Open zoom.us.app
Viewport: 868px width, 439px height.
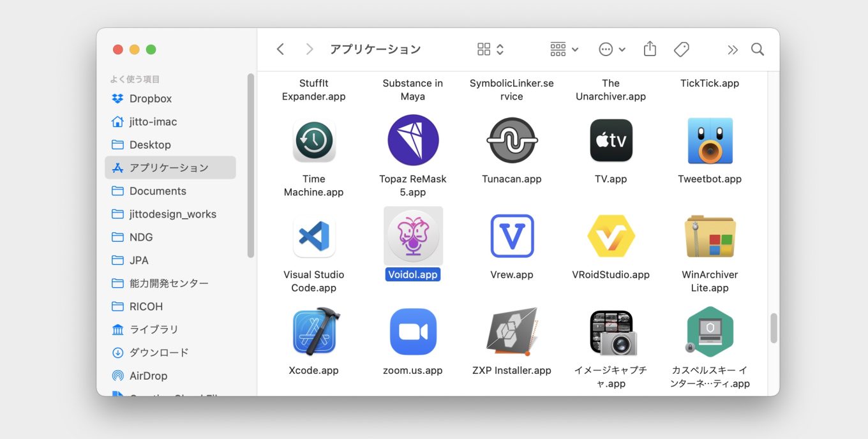point(412,331)
